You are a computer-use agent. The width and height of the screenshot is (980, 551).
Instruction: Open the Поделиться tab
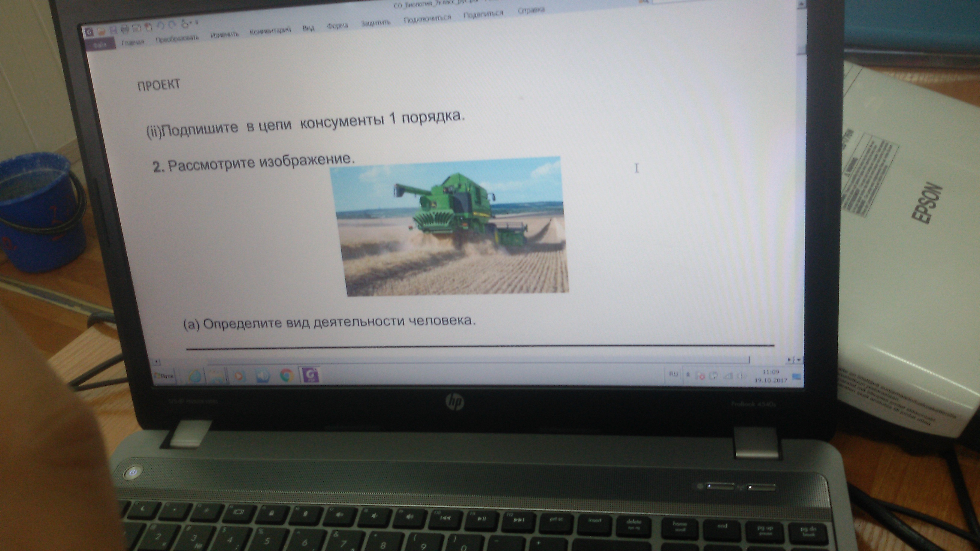483,14
